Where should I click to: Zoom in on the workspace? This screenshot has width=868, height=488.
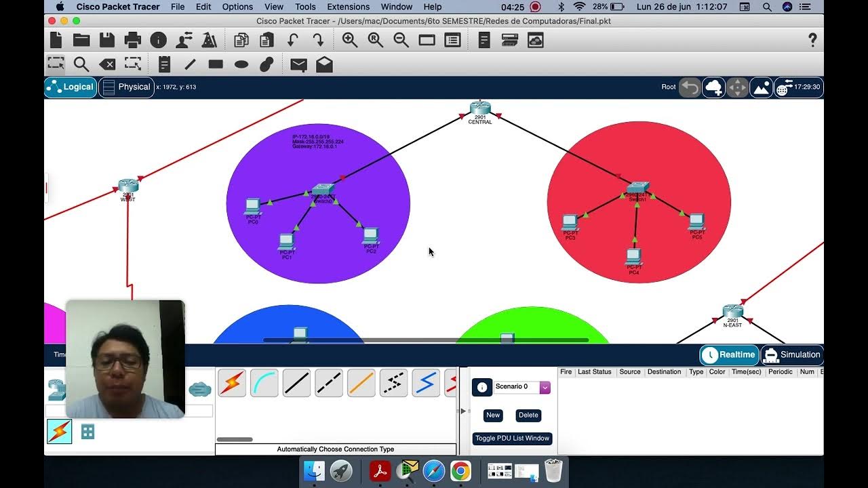point(350,41)
